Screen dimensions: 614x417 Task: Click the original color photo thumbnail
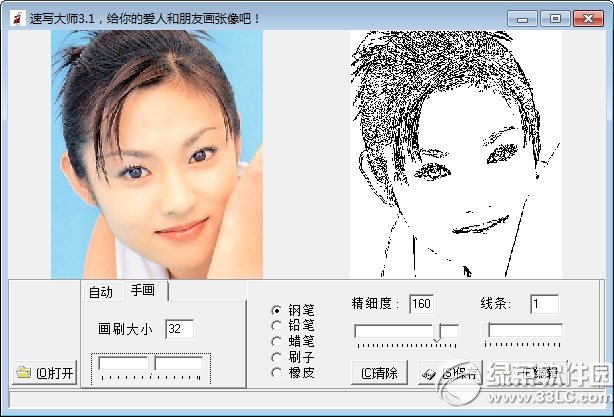click(x=157, y=155)
